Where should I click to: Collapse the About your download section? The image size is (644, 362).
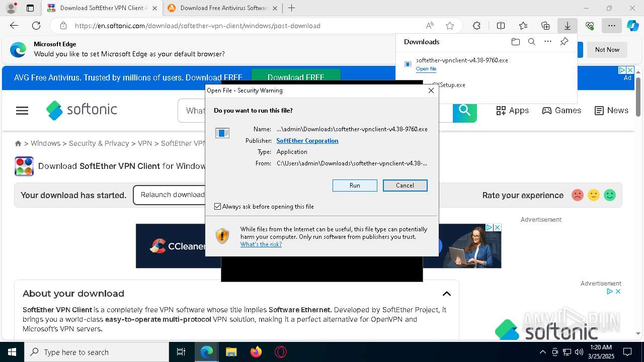click(446, 294)
